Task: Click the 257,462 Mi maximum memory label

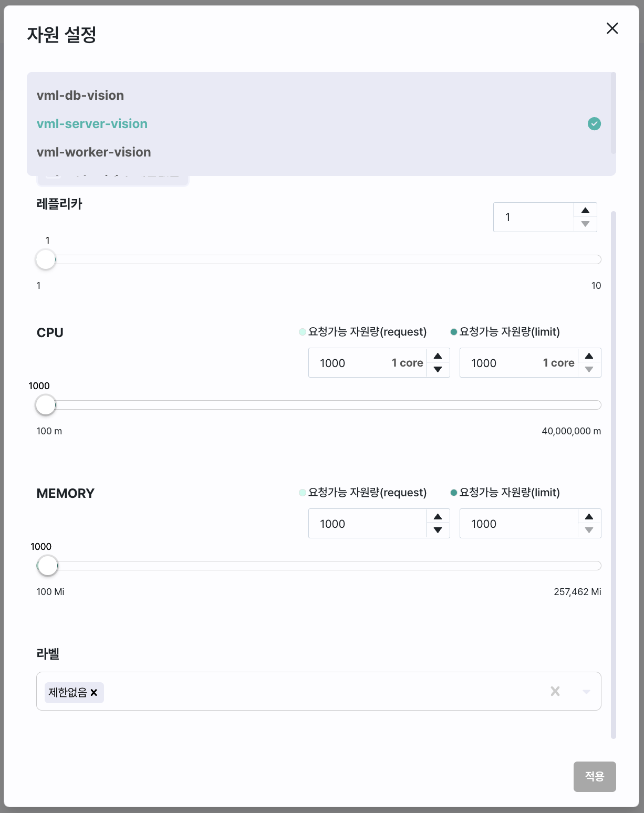Action: pyautogui.click(x=577, y=592)
